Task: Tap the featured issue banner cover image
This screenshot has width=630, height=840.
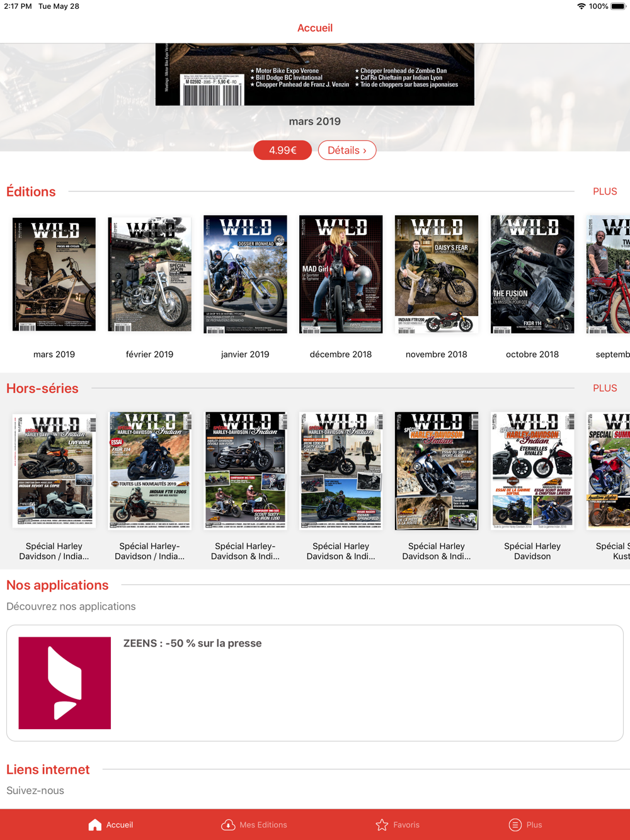Action: pos(315,74)
